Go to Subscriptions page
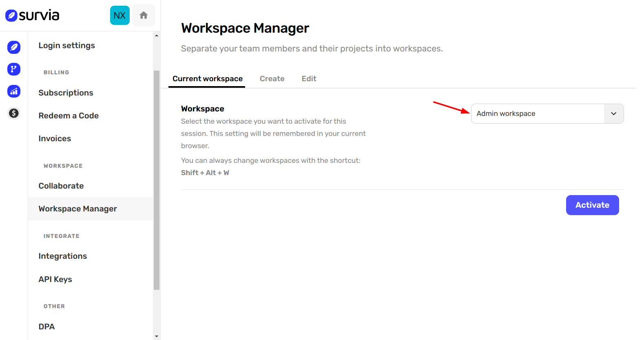 (66, 93)
